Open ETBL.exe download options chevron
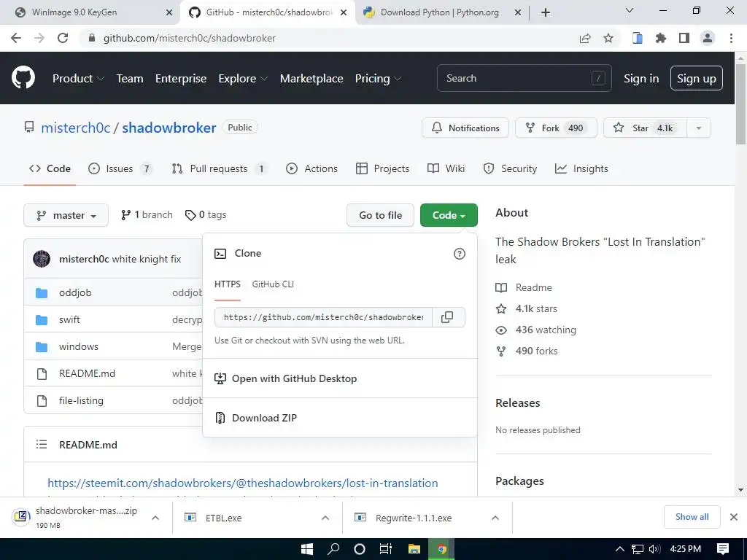This screenshot has width=747, height=560. click(x=325, y=518)
